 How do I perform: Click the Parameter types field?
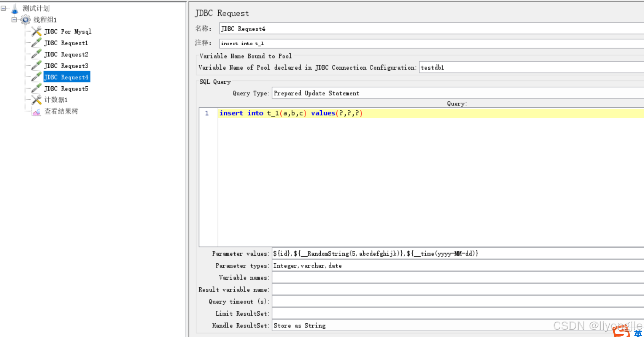[458, 265]
